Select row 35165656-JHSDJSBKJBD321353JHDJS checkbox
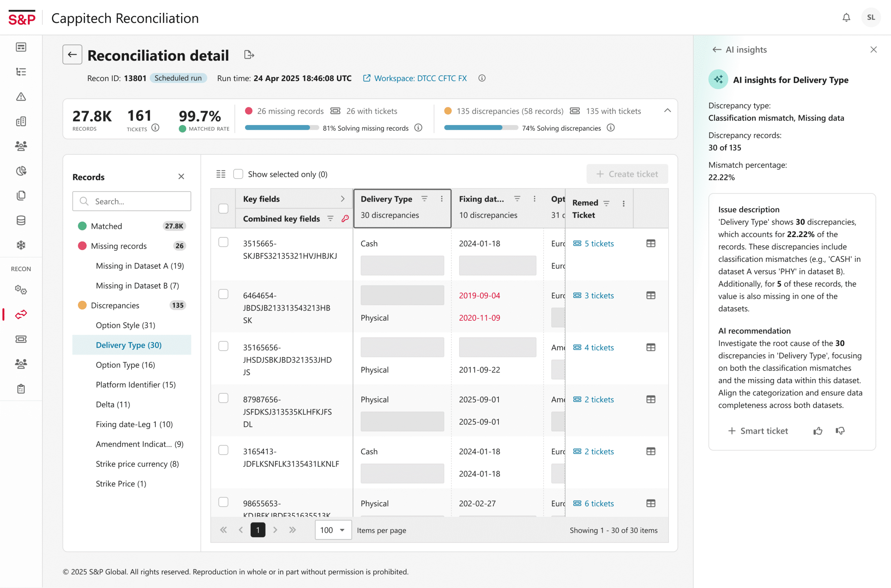891x588 pixels. 223,346
